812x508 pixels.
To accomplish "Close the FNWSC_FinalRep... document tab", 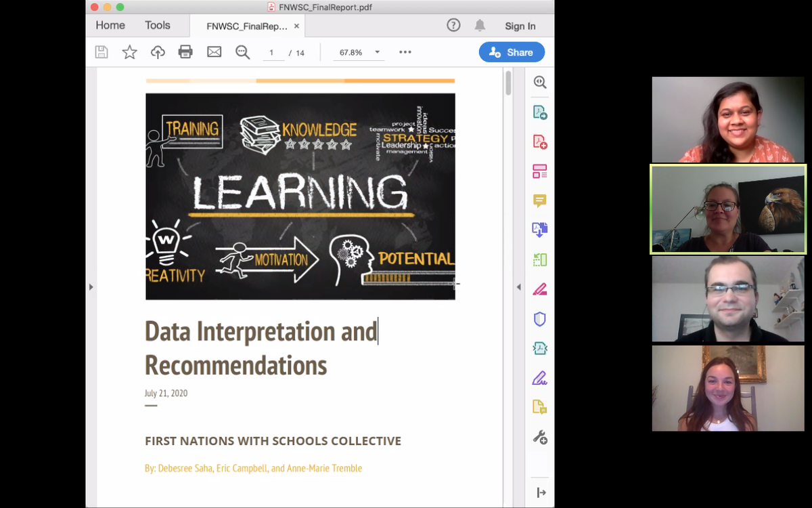I will pyautogui.click(x=296, y=26).
